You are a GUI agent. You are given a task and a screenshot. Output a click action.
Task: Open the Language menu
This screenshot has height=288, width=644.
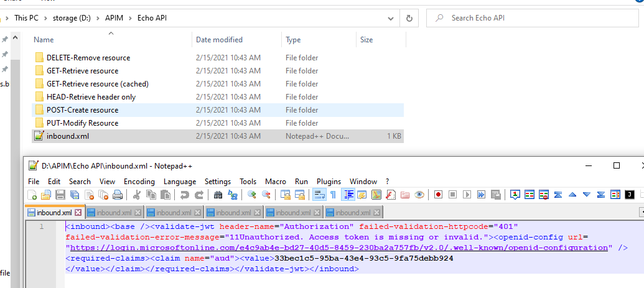[x=180, y=181]
